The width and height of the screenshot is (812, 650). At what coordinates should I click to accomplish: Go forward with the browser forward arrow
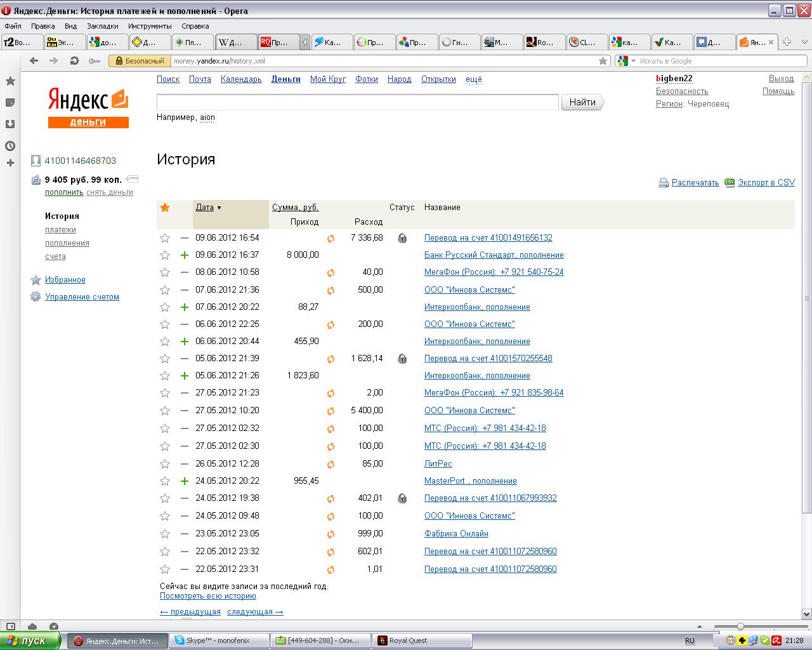53,61
